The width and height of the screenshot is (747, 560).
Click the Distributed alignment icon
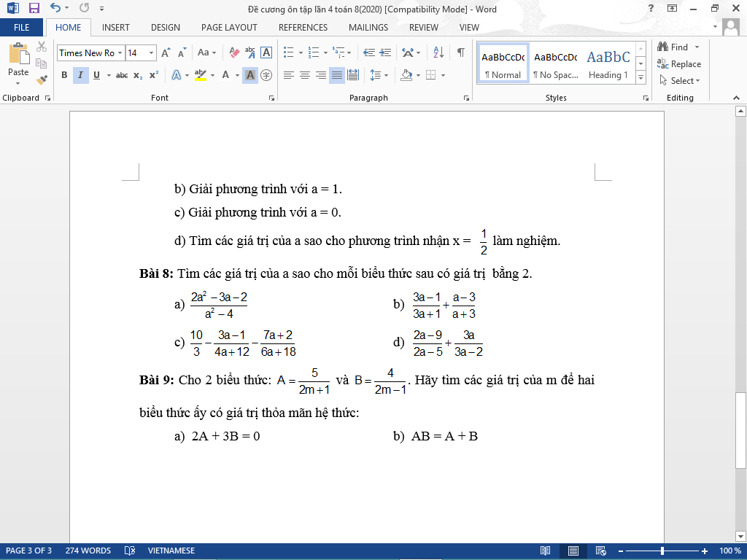(353, 75)
